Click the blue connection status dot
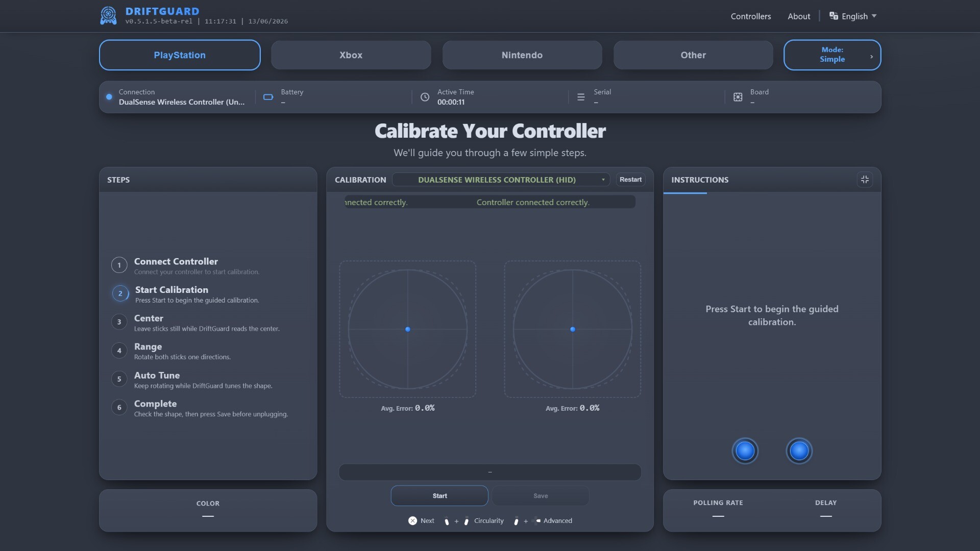Screen dimensions: 980x551 (109, 97)
